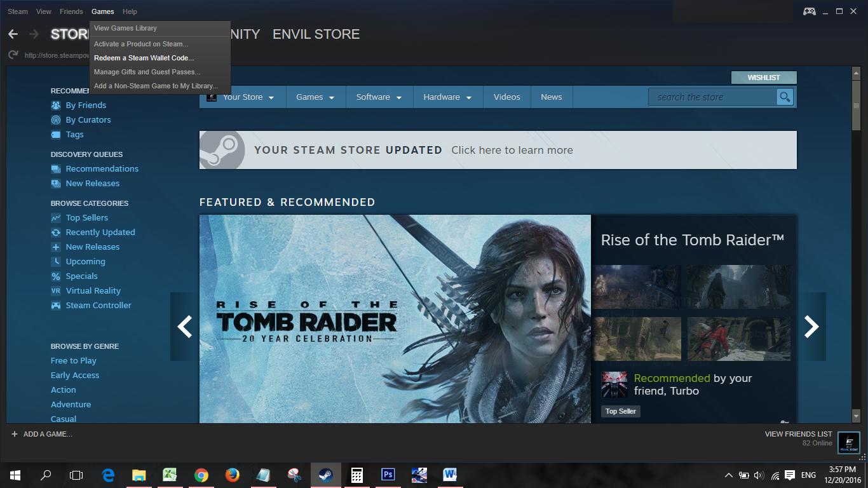Open the News store tab

coord(551,97)
